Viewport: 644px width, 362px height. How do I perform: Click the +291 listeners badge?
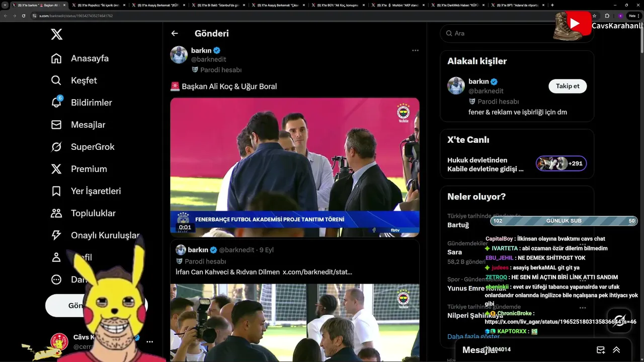click(561, 163)
